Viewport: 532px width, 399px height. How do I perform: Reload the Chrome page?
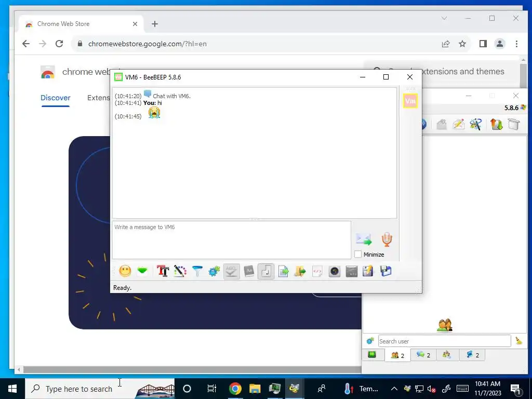(x=59, y=44)
